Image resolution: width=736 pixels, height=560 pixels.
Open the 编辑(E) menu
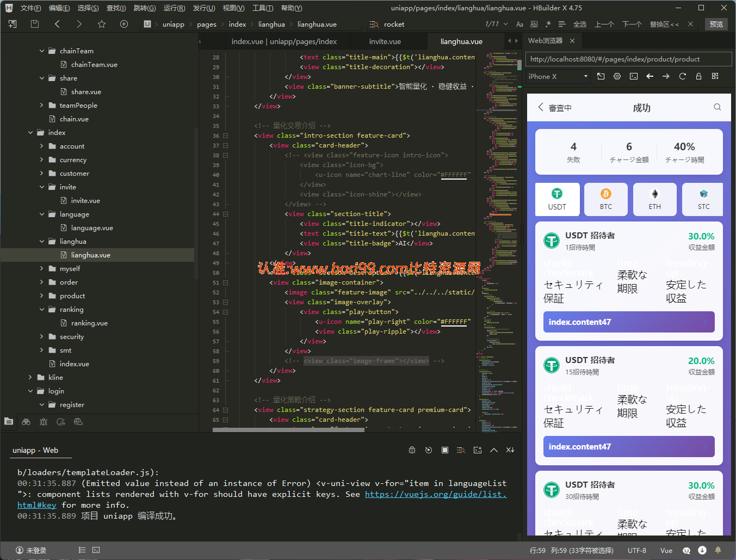coord(59,8)
